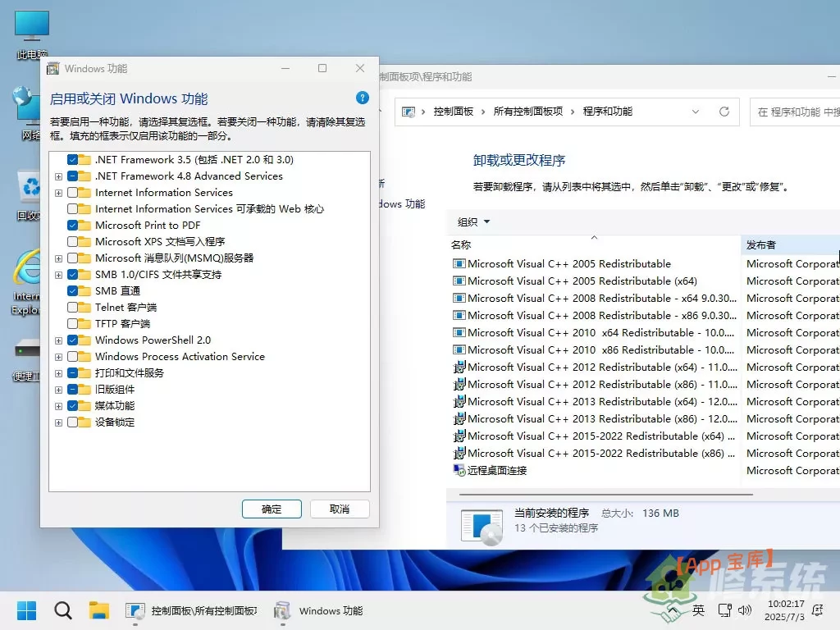
Task: Enable the TFTP 客户端 feature checkbox
Action: pyautogui.click(x=74, y=323)
